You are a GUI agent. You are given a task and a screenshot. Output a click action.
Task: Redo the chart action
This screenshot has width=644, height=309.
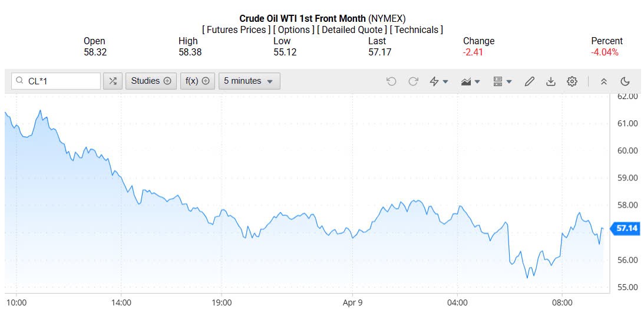413,81
